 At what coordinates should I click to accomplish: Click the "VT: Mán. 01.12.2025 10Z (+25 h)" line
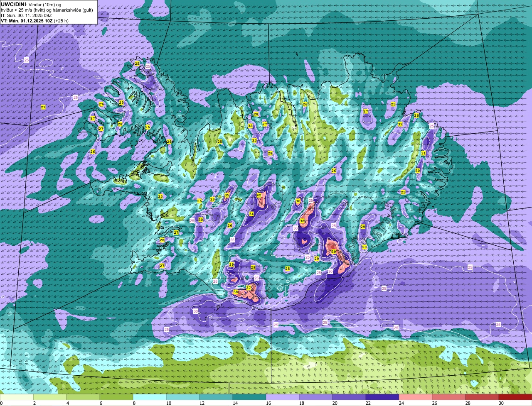(x=35, y=20)
